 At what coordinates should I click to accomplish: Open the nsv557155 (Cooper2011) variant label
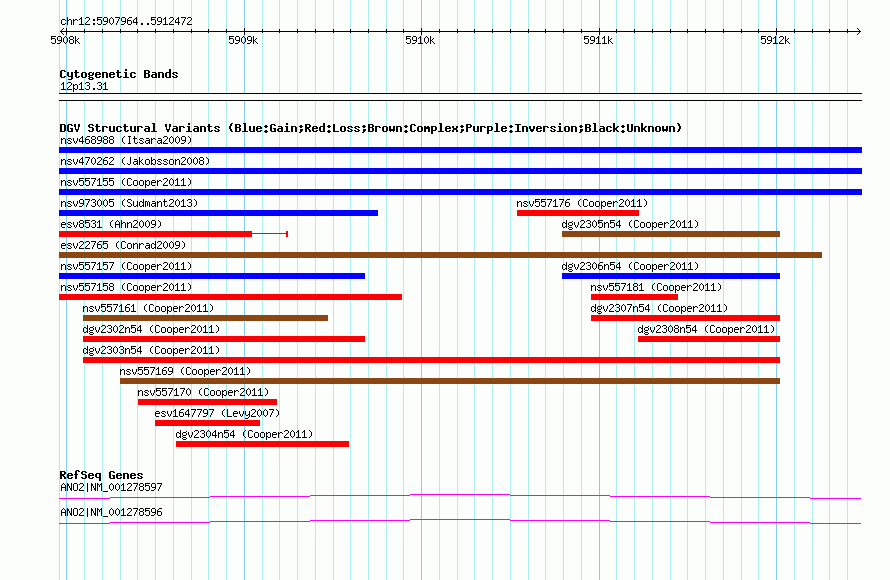pos(126,182)
